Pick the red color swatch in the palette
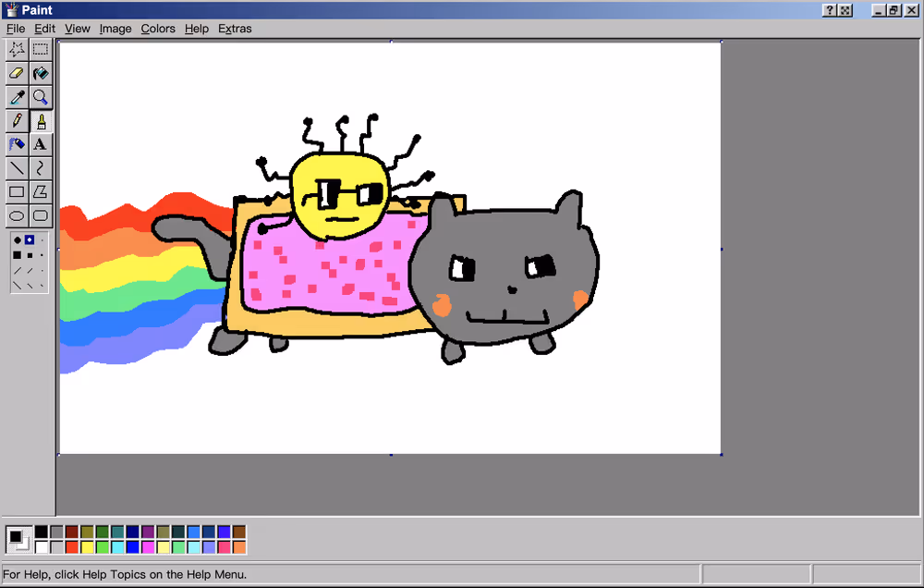The image size is (924, 588). (x=71, y=547)
